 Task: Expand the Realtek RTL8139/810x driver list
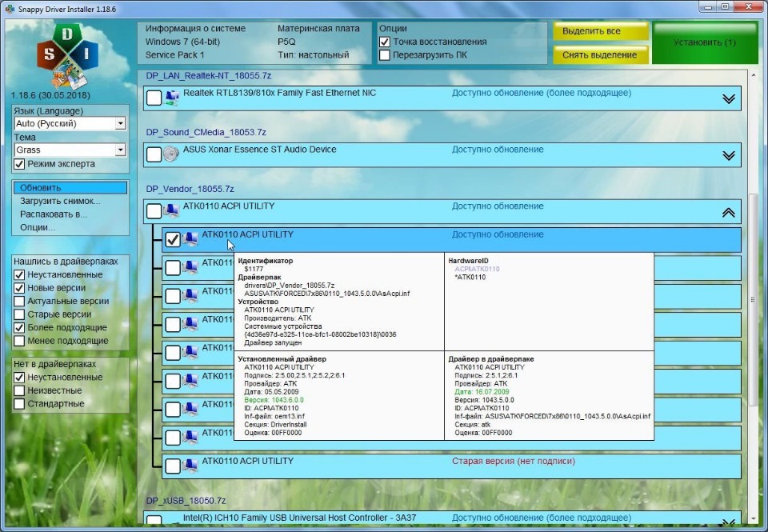pyautogui.click(x=728, y=99)
